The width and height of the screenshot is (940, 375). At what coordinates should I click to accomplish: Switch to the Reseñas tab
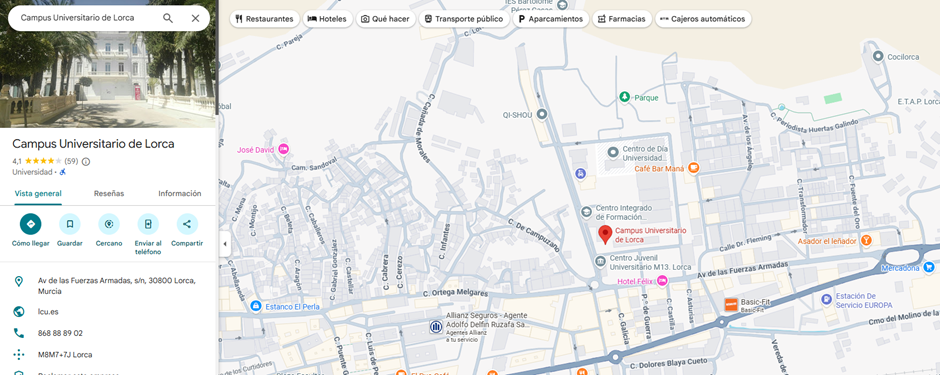click(x=109, y=193)
